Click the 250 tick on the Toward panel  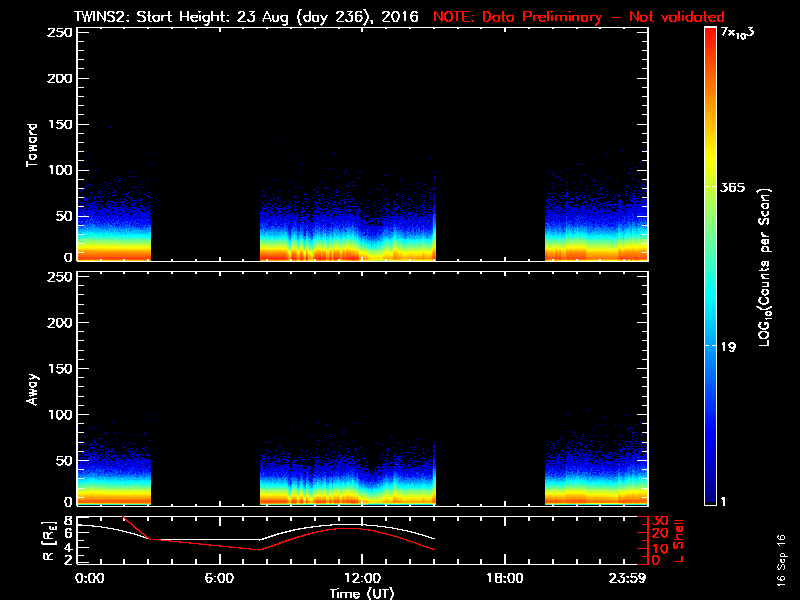pyautogui.click(x=59, y=33)
